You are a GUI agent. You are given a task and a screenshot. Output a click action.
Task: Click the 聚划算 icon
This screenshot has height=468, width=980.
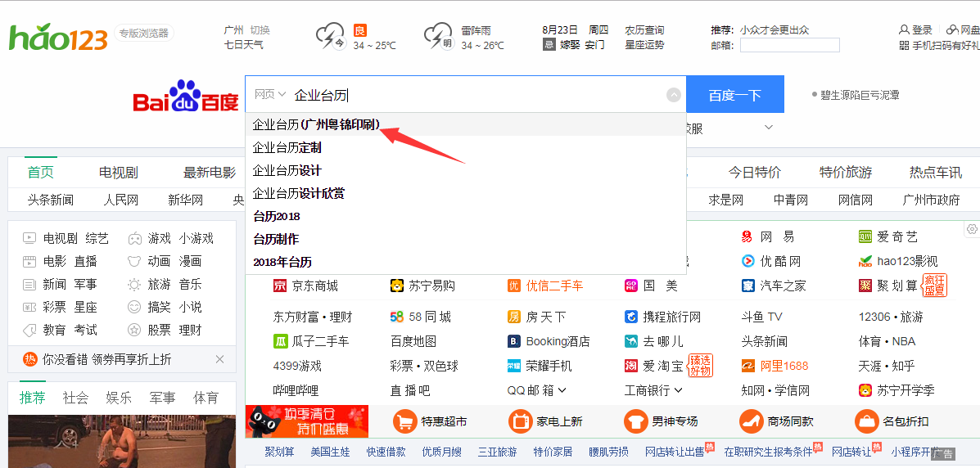click(x=865, y=286)
